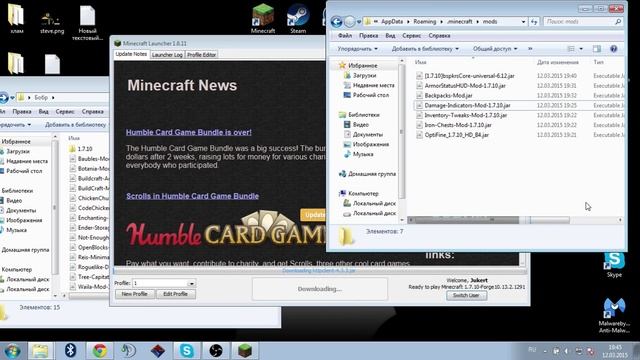Show more toolbar commands chevron in mods window
640x360 pixels.
530,49
